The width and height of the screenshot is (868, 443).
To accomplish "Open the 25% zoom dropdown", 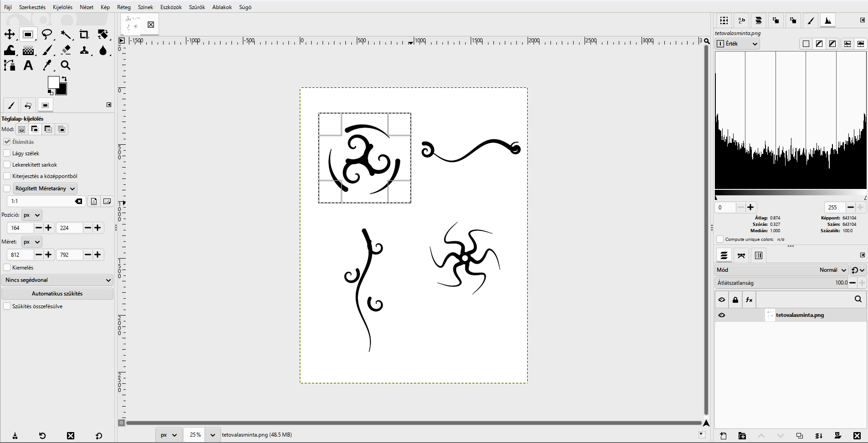I will tap(212, 435).
